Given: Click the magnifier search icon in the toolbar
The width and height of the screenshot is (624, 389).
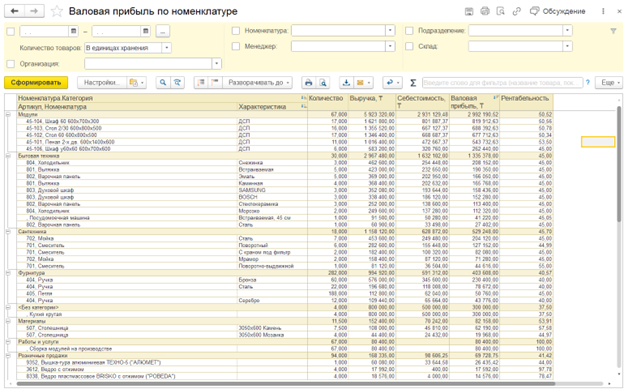Looking at the screenshot, I should 163,82.
